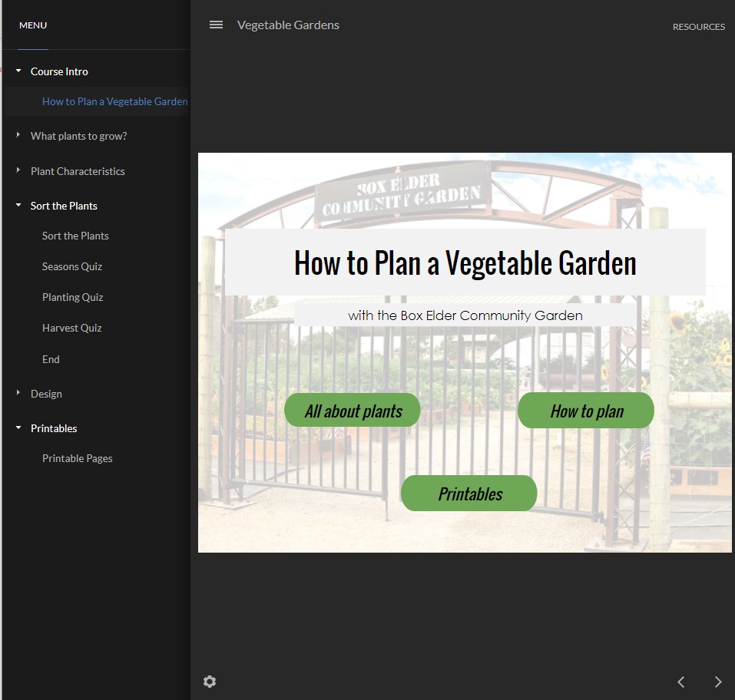Go to previous slide arrow

(x=680, y=682)
